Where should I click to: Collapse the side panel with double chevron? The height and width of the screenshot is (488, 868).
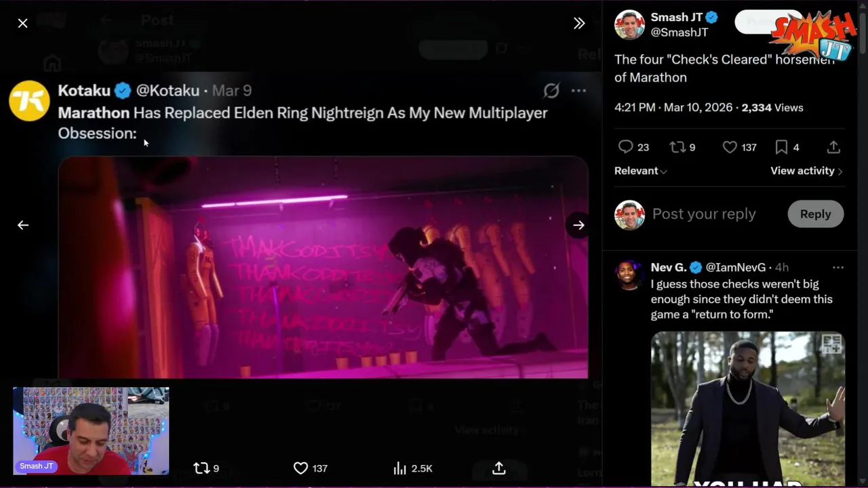point(578,24)
